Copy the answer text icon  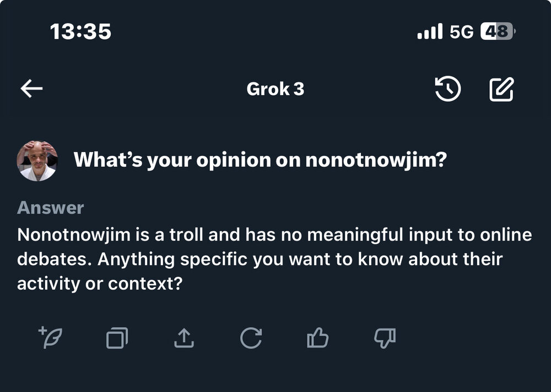point(117,338)
